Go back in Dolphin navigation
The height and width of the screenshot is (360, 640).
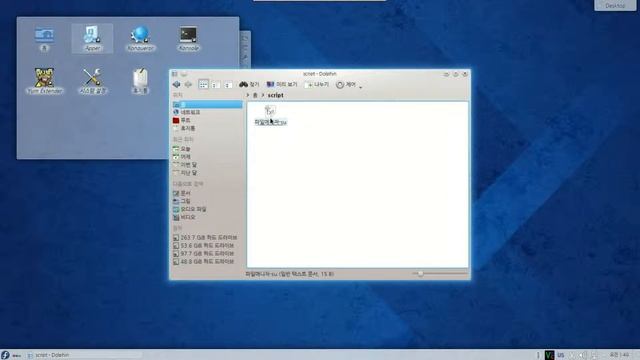pyautogui.click(x=176, y=84)
